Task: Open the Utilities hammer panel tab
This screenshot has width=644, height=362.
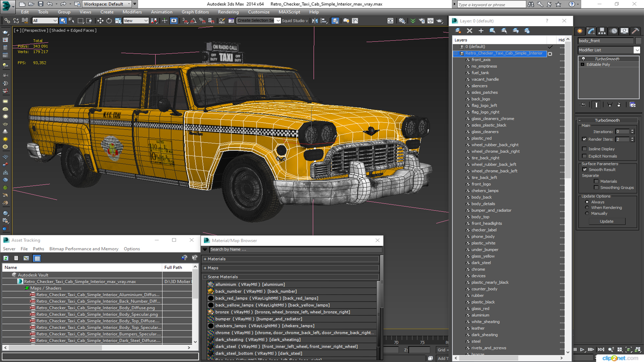Action: point(635,31)
